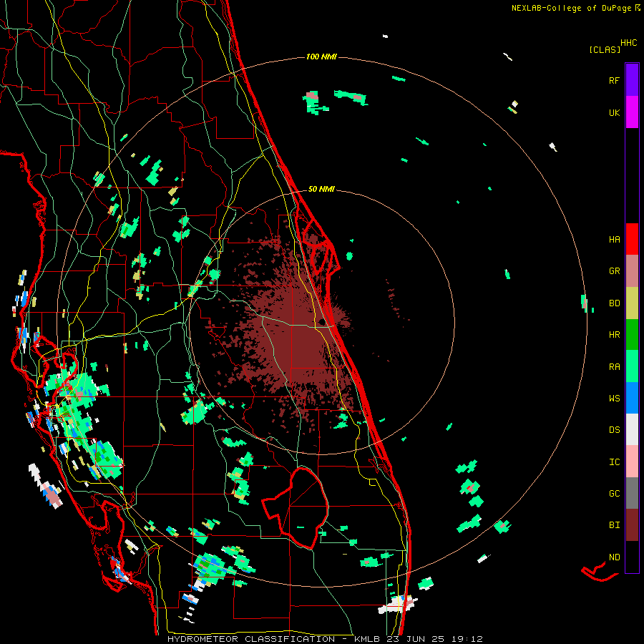
Task: Click the BI brown legend swatch
Action: pos(632,525)
